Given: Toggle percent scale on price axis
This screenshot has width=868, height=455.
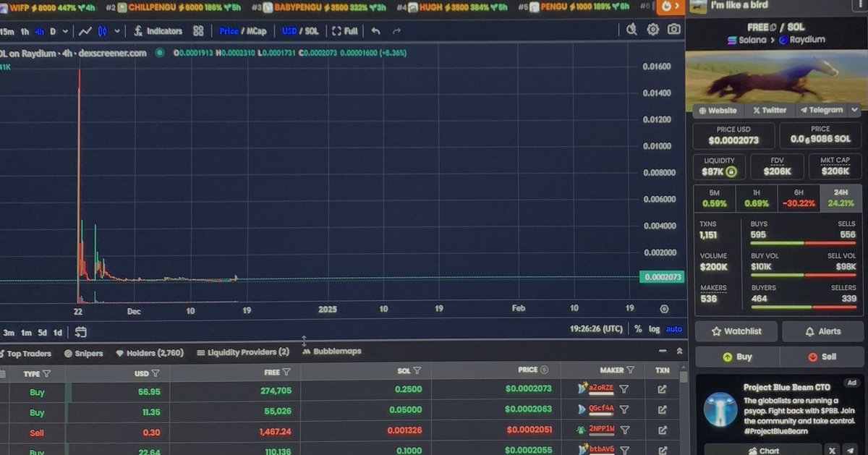Looking at the screenshot, I should pos(638,328).
